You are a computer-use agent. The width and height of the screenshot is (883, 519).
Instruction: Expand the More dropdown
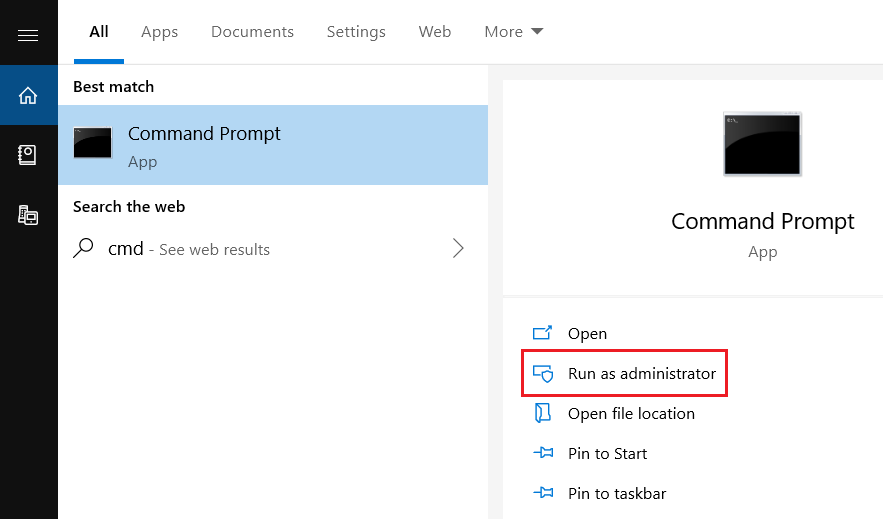click(514, 32)
